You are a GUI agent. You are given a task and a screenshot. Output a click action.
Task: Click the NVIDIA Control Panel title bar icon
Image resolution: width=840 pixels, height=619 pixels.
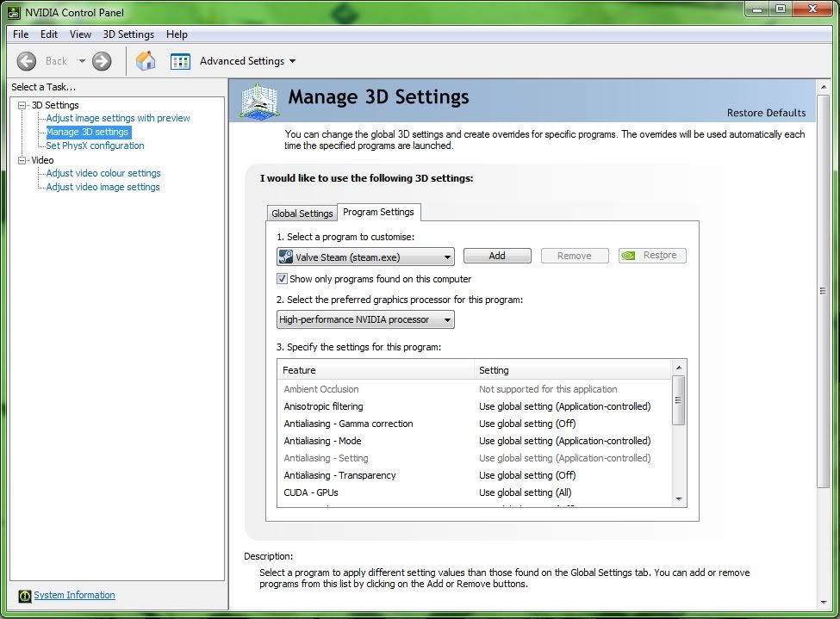pos(14,12)
